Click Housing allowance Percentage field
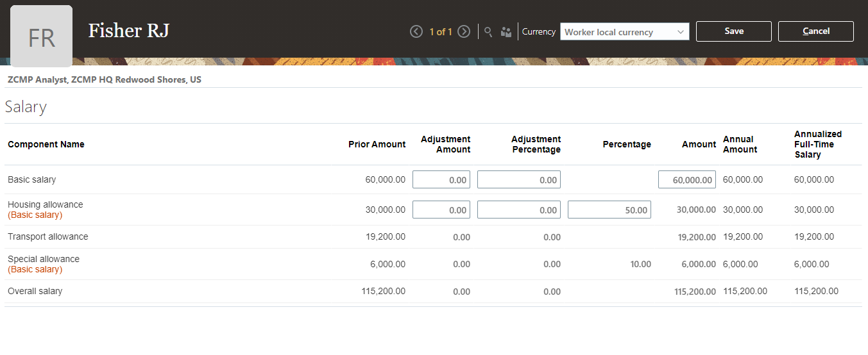 [609, 210]
